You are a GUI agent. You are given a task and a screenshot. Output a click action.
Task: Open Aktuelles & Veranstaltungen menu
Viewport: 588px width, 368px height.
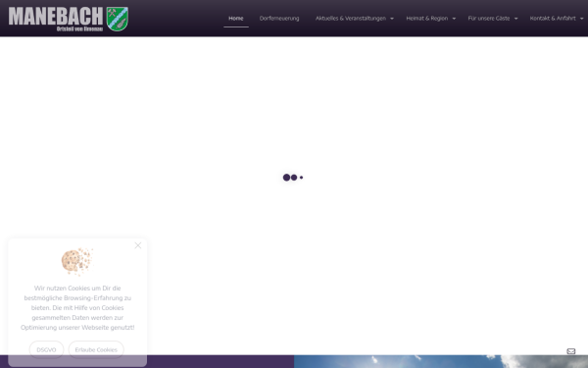point(351,19)
